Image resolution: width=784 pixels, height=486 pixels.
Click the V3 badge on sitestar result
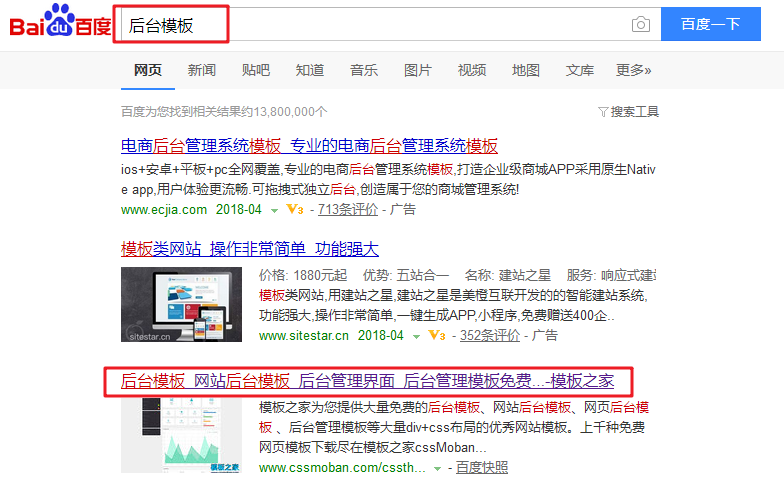[x=436, y=336]
